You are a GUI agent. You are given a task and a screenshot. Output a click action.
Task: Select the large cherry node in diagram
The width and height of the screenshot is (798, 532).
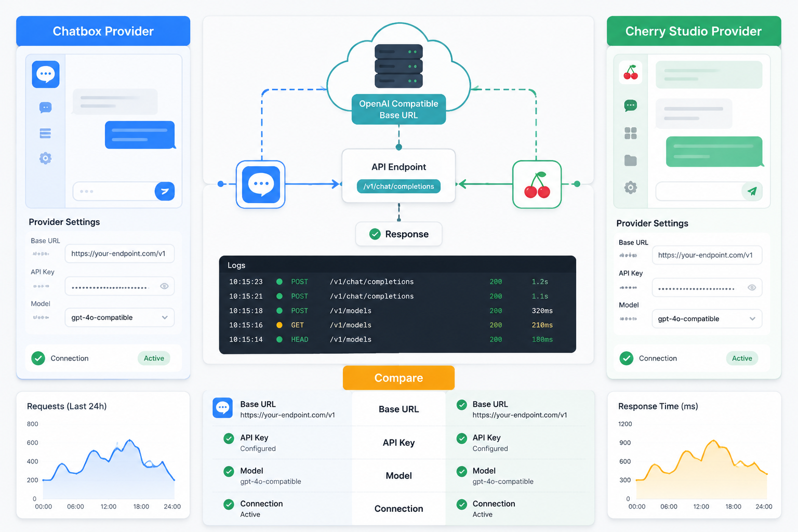(537, 184)
